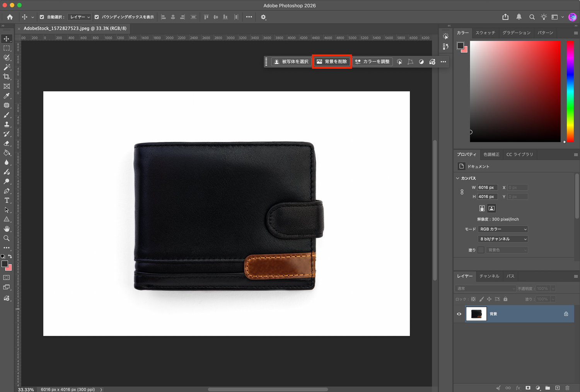The height and width of the screenshot is (392, 580).
Task: Set canvas to portrait orientation
Action: click(x=482, y=208)
